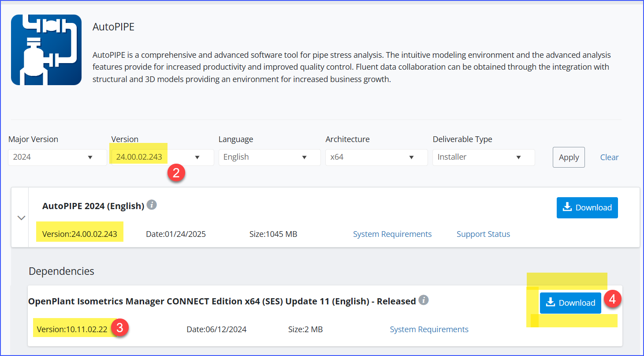Click the info icon next to AutoPIPE 2024 (English)
The image size is (644, 356).
(152, 205)
